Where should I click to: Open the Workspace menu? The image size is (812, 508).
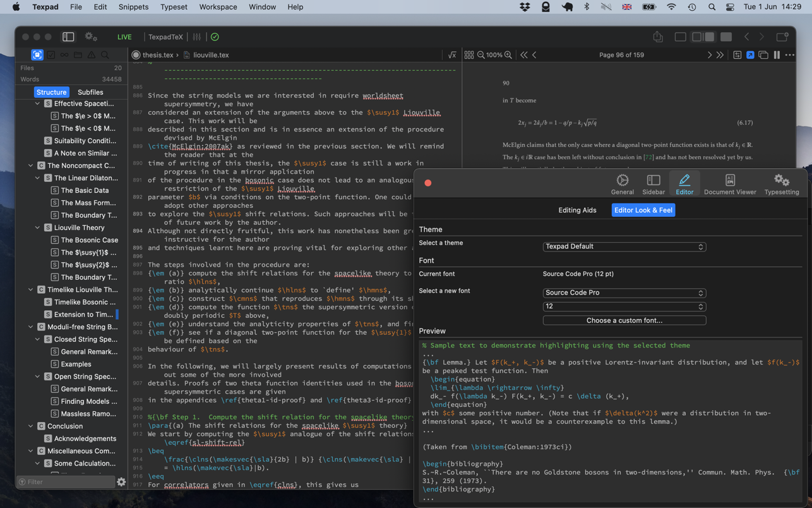tap(218, 7)
